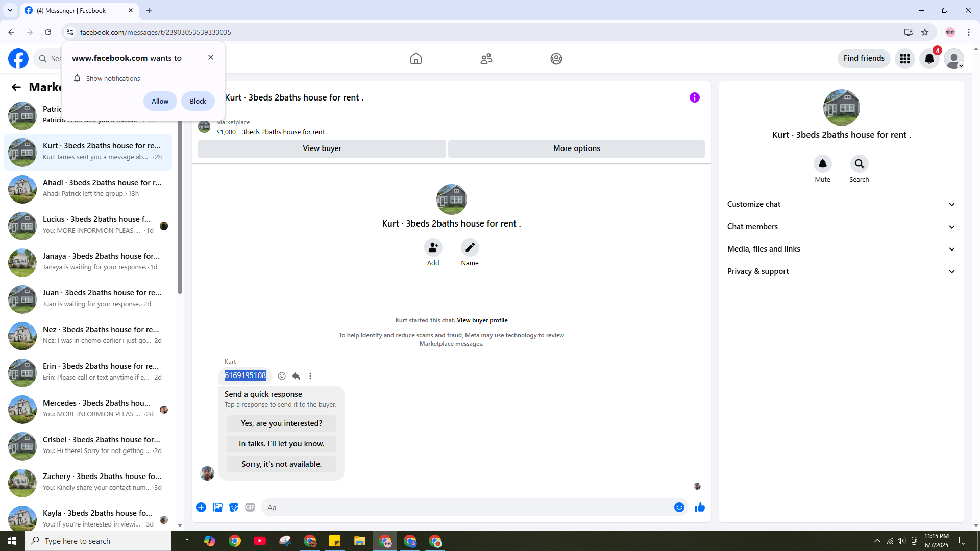Open emoji react on Kurt's message
The image size is (980, 551).
[282, 376]
